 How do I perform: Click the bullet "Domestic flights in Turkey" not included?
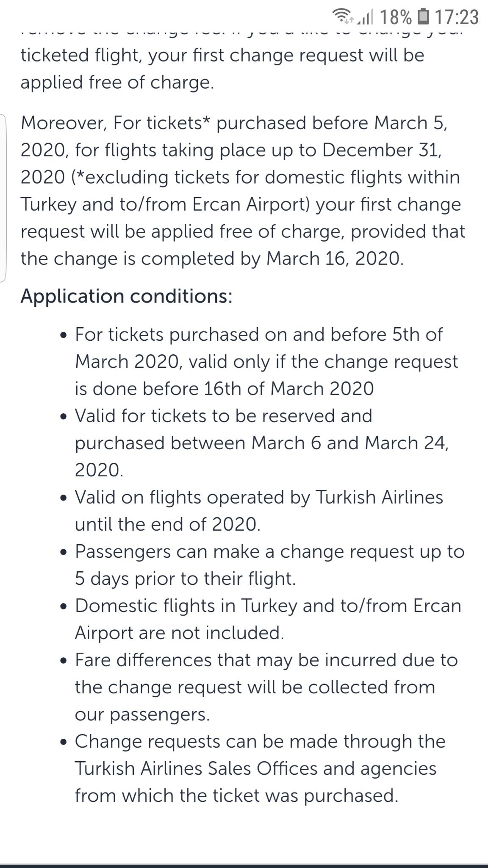click(268, 619)
